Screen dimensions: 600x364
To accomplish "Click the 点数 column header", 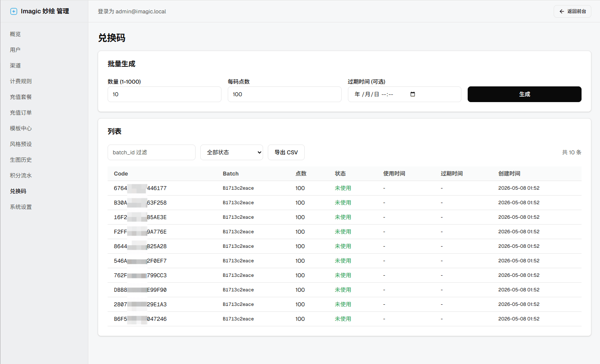I will click(x=301, y=174).
